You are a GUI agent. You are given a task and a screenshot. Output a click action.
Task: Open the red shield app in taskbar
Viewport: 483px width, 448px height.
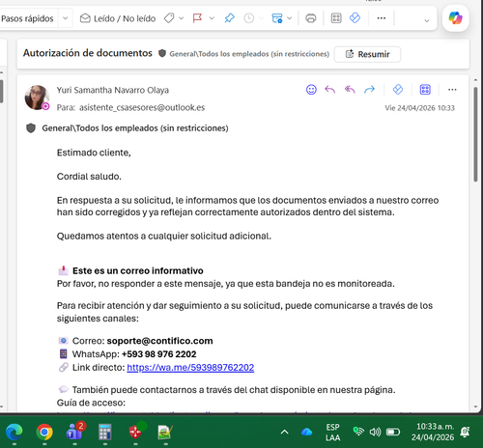click(x=135, y=432)
